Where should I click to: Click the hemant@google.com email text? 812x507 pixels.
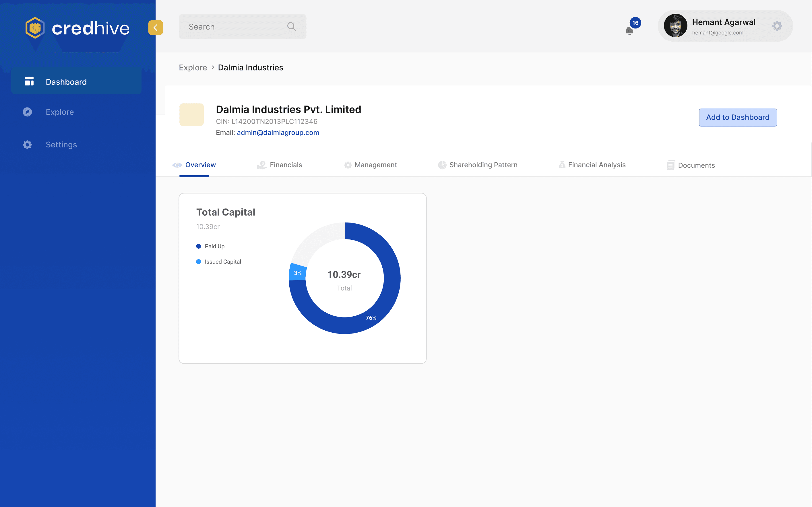[x=718, y=32]
